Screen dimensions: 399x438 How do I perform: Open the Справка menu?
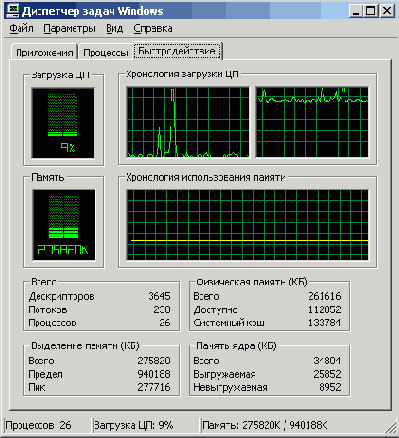[153, 29]
